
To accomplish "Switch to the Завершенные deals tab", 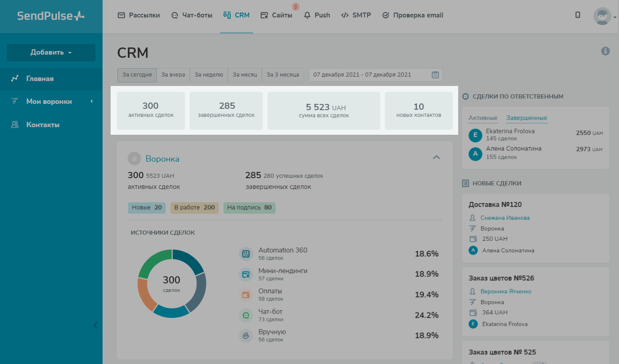I will (527, 118).
